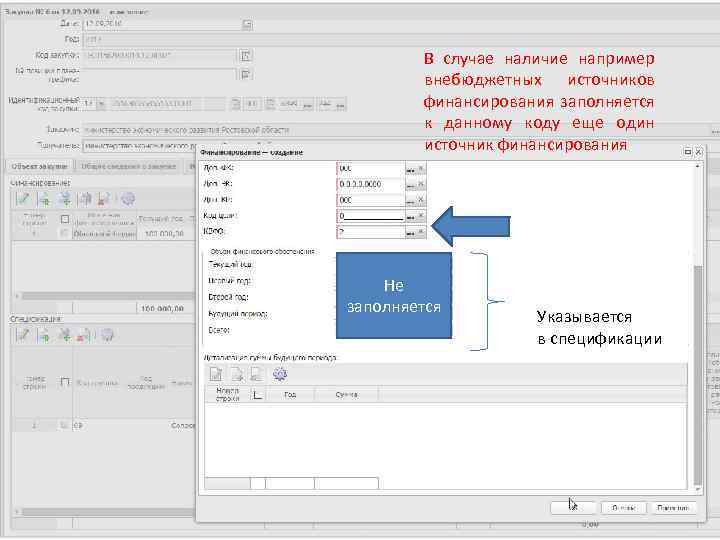Click the OK button left of Отмена

[573, 508]
